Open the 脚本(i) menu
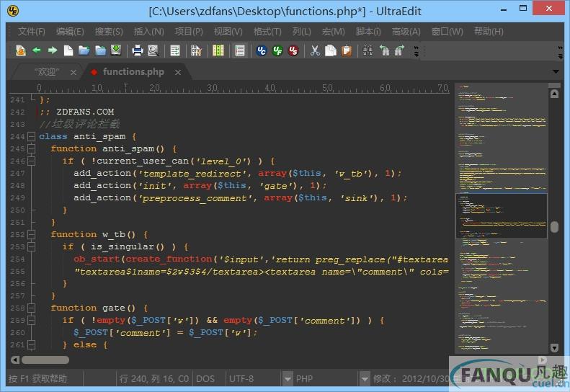Screen dimensions: 570x392 (x=368, y=32)
